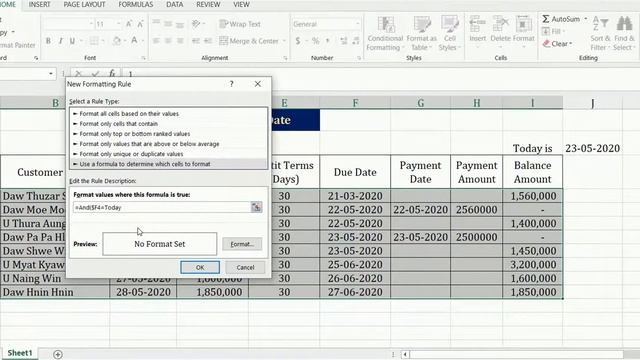Click the Fill button in Editing group
Viewport: 640px width, 360px height.
(x=553, y=31)
